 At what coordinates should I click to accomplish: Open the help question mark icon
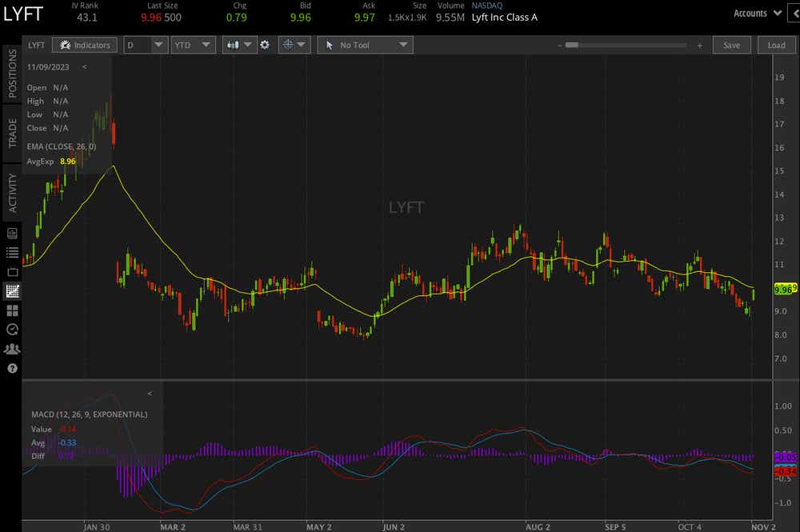pos(12,368)
